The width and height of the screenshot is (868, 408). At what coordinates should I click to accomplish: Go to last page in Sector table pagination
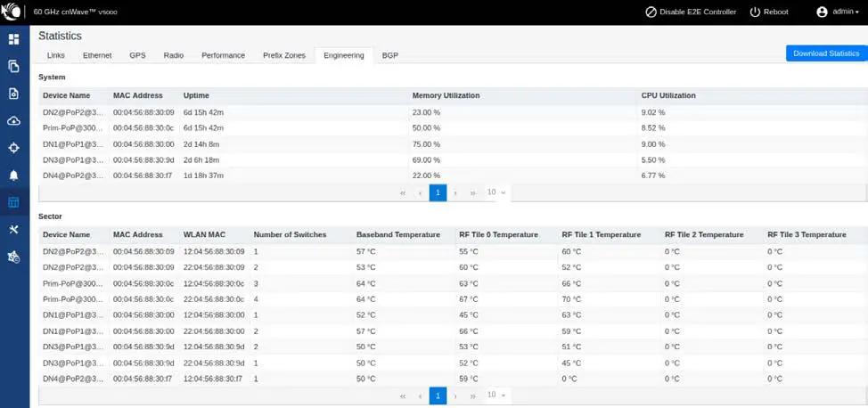[472, 396]
